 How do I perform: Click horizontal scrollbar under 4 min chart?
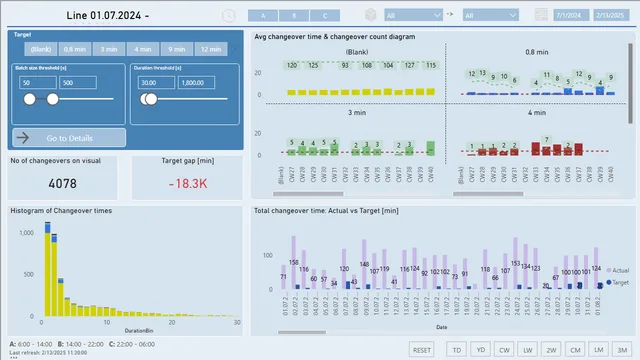(x=488, y=194)
